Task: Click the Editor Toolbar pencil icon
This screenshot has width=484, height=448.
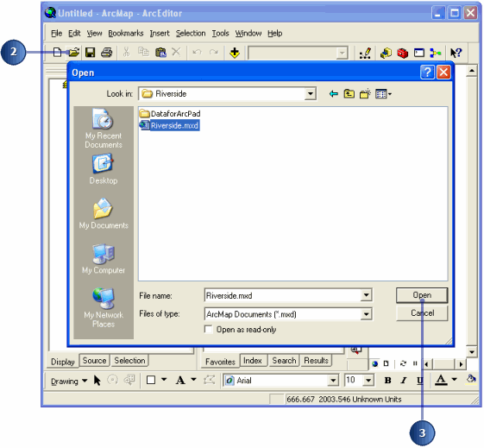Action: [x=365, y=54]
